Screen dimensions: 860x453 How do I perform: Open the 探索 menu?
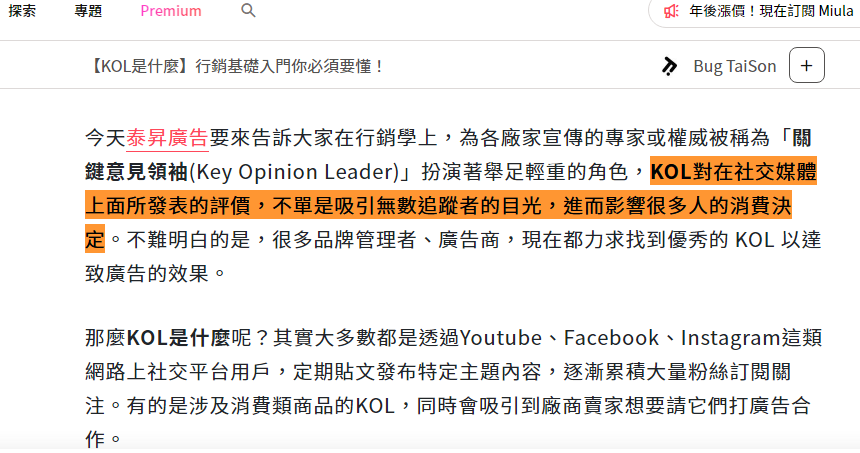(x=22, y=10)
